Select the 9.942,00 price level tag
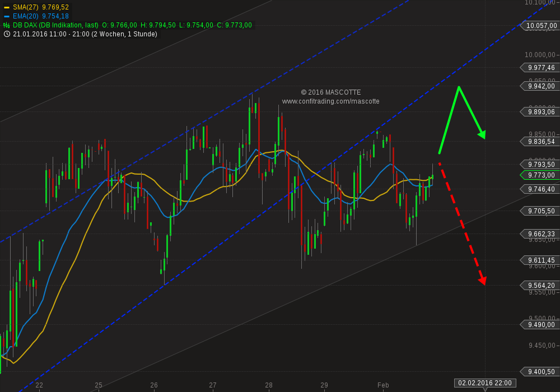Screen dimensions: 560x392 click(x=539, y=86)
